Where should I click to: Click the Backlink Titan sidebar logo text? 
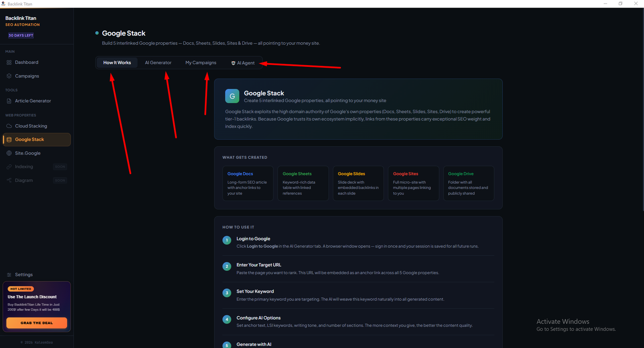(x=21, y=18)
